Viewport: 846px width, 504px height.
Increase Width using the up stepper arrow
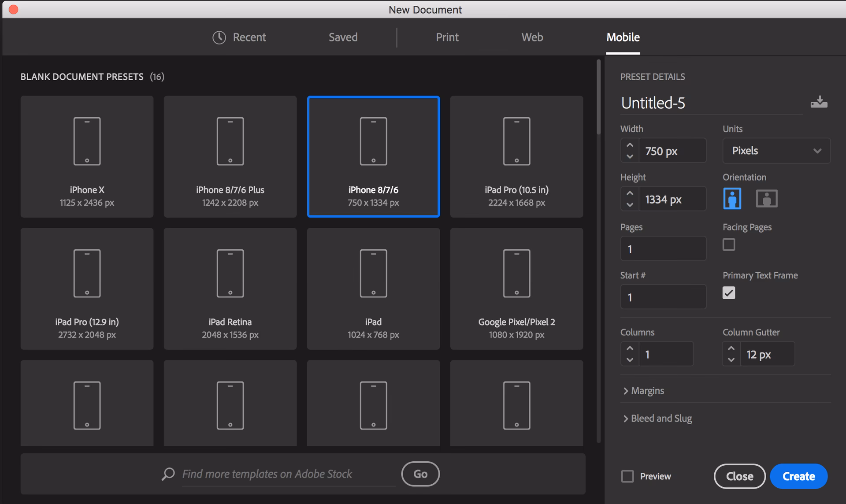click(x=630, y=145)
